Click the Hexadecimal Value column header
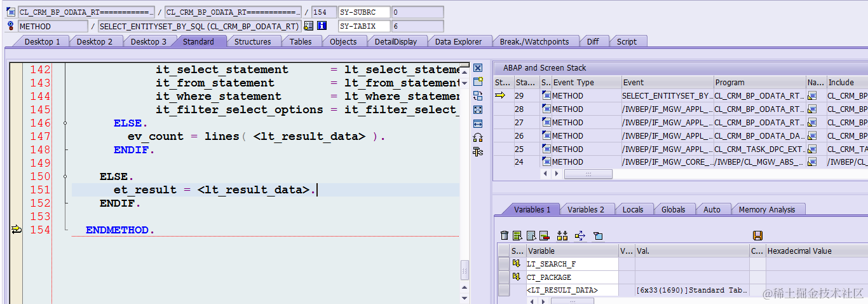Screen dimensions: 868x304 click(x=816, y=251)
